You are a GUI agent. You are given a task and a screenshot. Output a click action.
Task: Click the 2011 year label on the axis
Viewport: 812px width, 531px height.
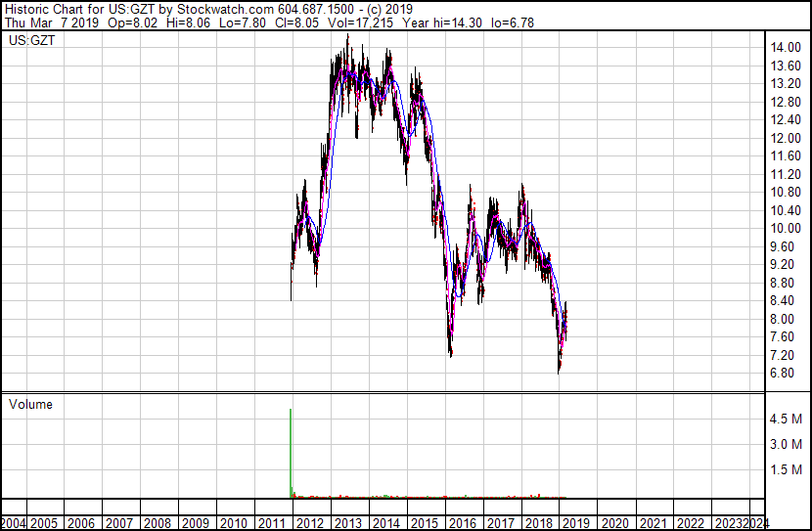(x=272, y=523)
